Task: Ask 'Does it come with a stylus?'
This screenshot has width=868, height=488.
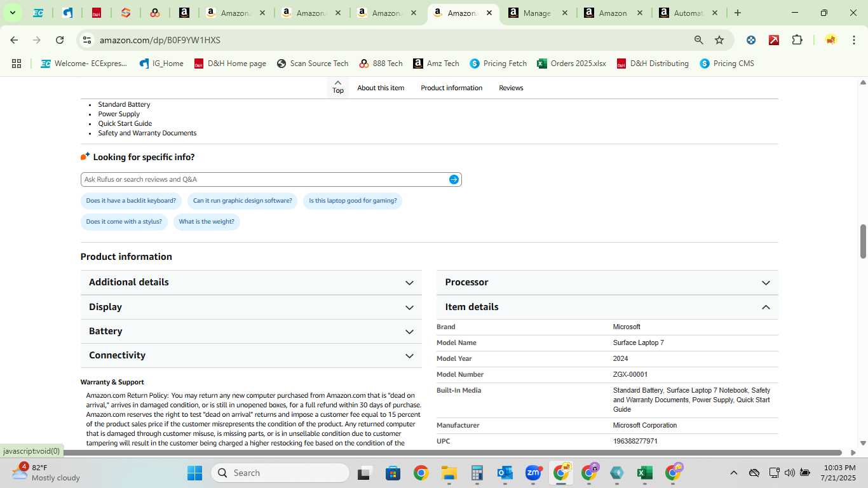Action: (x=124, y=222)
